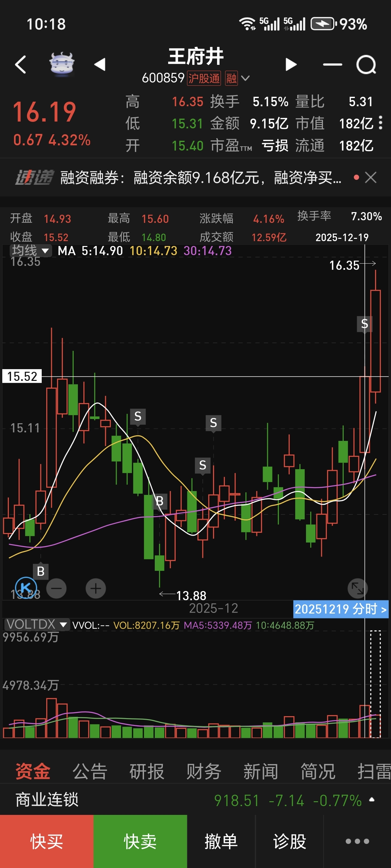
Task: Tap the red 快买 button
Action: tap(47, 841)
